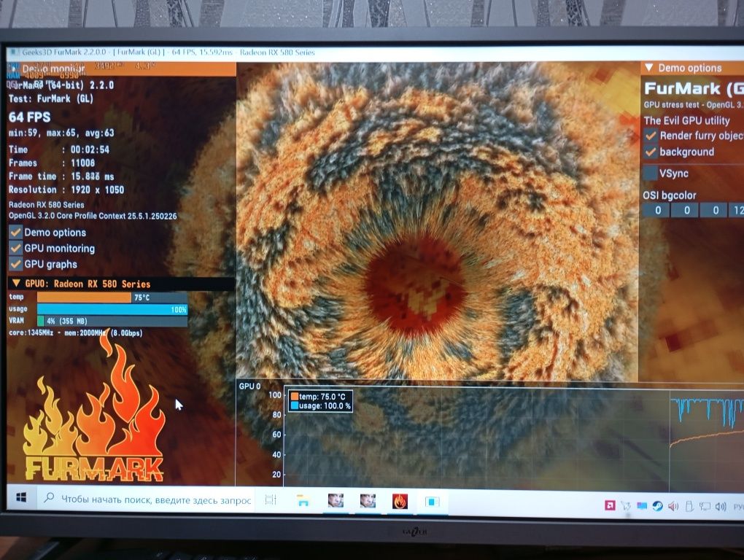
Task: Click the magenta square tray icon
Action: tap(610, 505)
